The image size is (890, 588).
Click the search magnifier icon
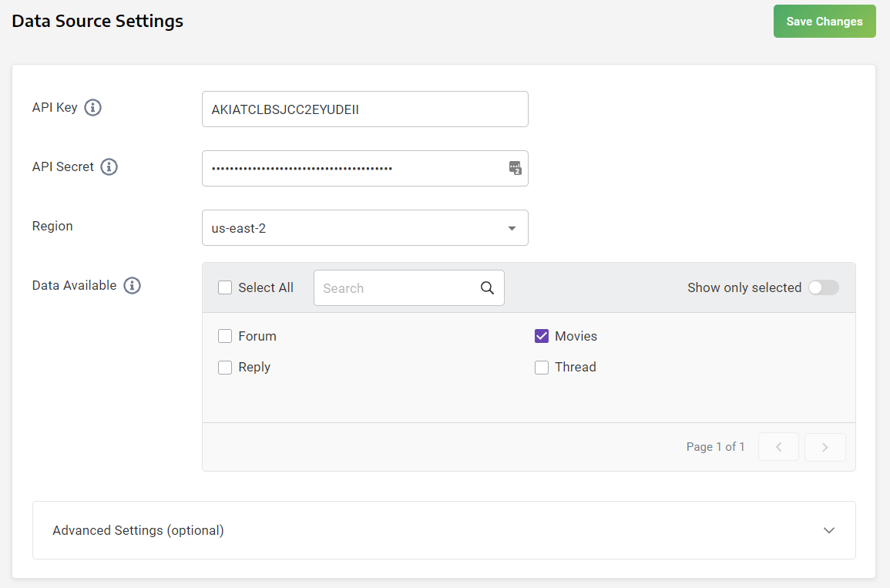click(487, 287)
